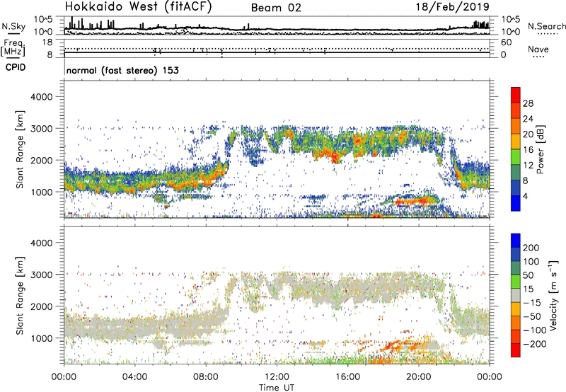
Task: Click the sky noise plot strip at top
Action: click(277, 25)
